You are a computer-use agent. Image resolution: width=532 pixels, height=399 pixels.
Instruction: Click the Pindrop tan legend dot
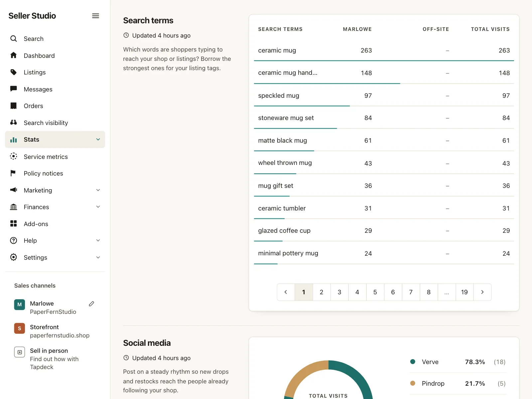[x=413, y=383]
